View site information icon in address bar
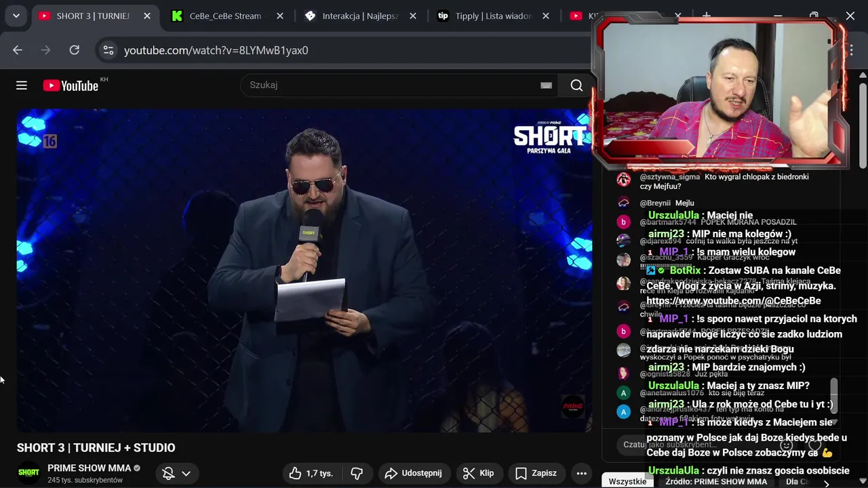 (x=108, y=50)
